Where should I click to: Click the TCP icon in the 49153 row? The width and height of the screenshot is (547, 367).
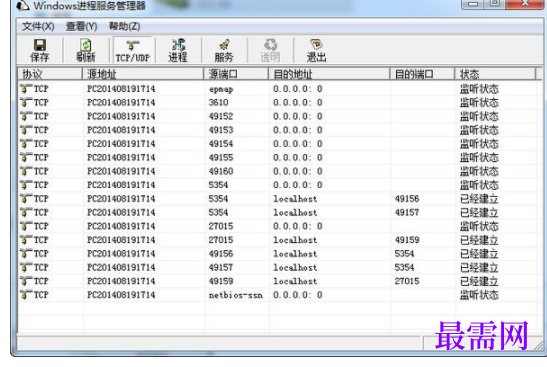point(26,130)
